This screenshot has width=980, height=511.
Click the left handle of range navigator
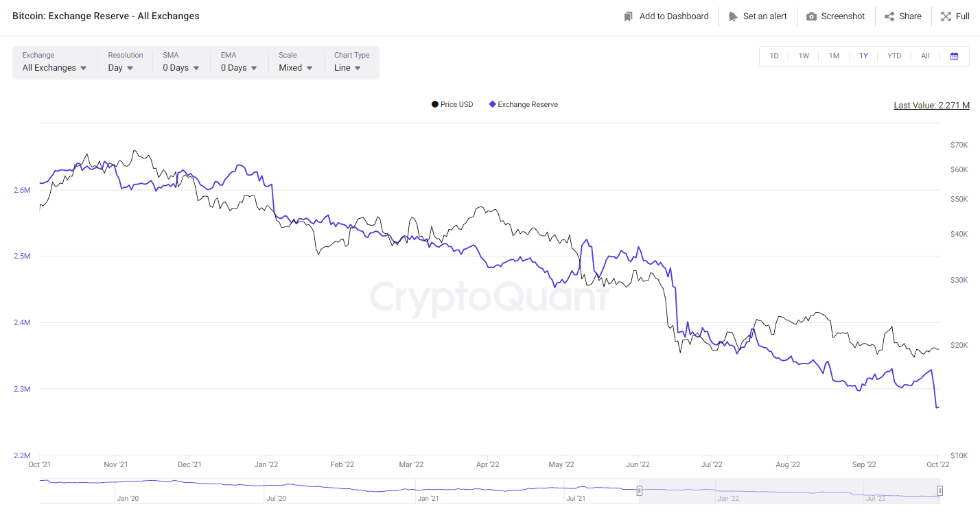[x=640, y=490]
